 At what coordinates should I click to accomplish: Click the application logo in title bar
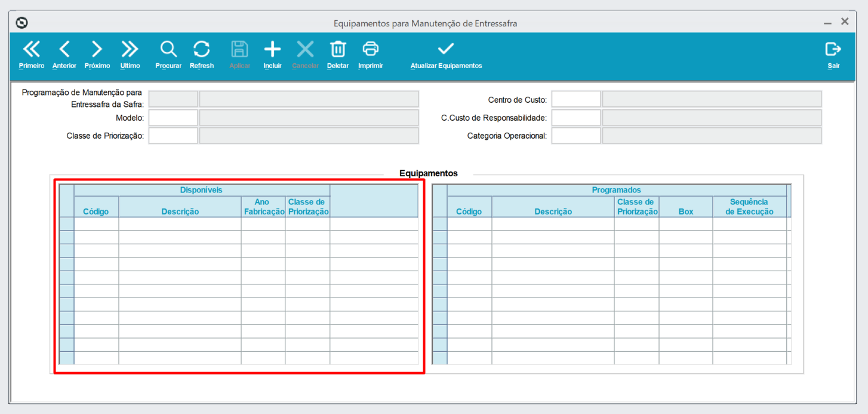tap(22, 23)
